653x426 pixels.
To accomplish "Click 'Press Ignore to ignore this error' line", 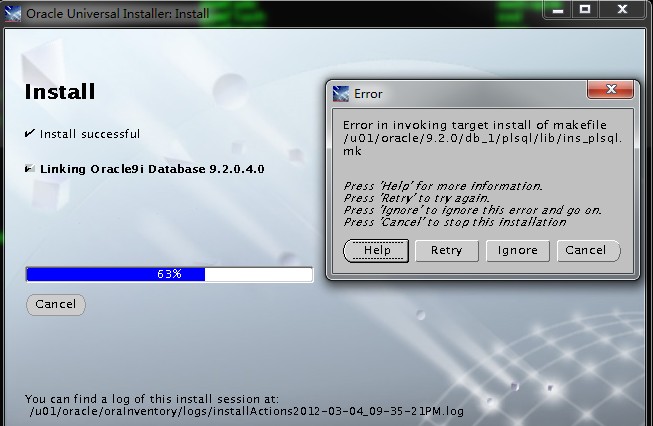I will pyautogui.click(x=472, y=210).
